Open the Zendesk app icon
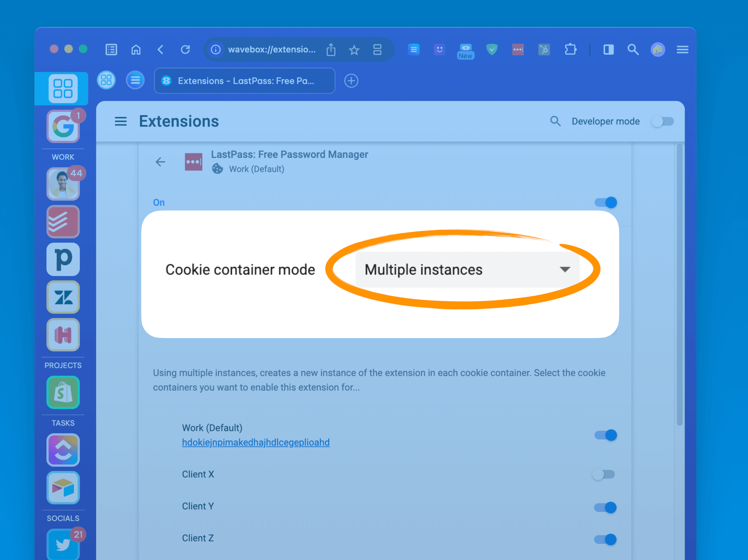The height and width of the screenshot is (560, 748). [x=63, y=298]
